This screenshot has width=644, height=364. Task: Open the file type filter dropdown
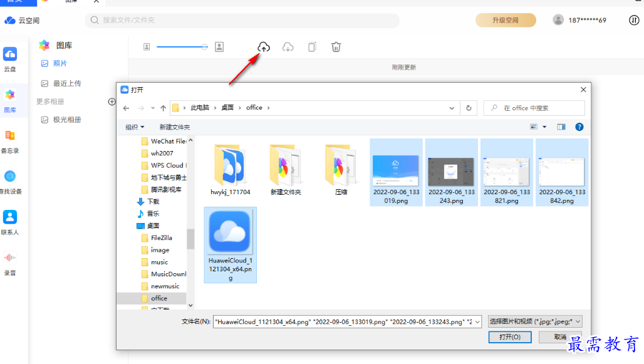click(535, 321)
